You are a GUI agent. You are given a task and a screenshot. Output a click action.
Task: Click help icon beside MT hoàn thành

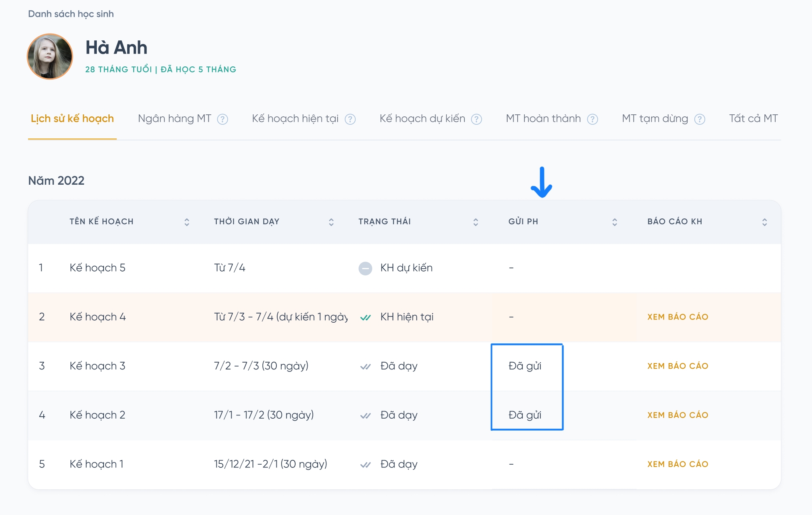(x=592, y=119)
